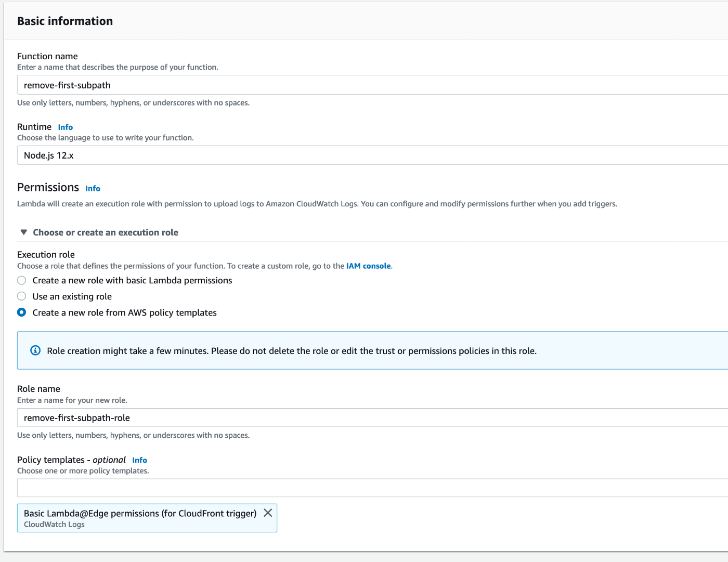Click the remove-first-subpath-role text

(x=76, y=417)
